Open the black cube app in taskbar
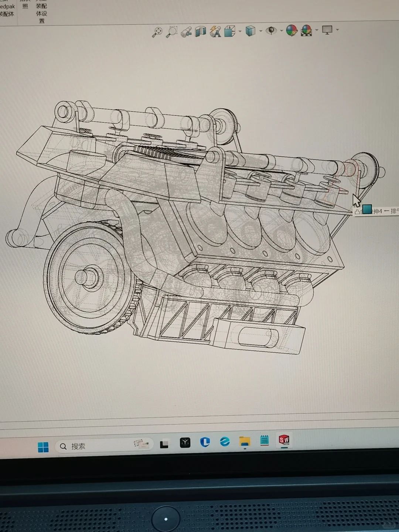The image size is (399, 532). (185, 443)
